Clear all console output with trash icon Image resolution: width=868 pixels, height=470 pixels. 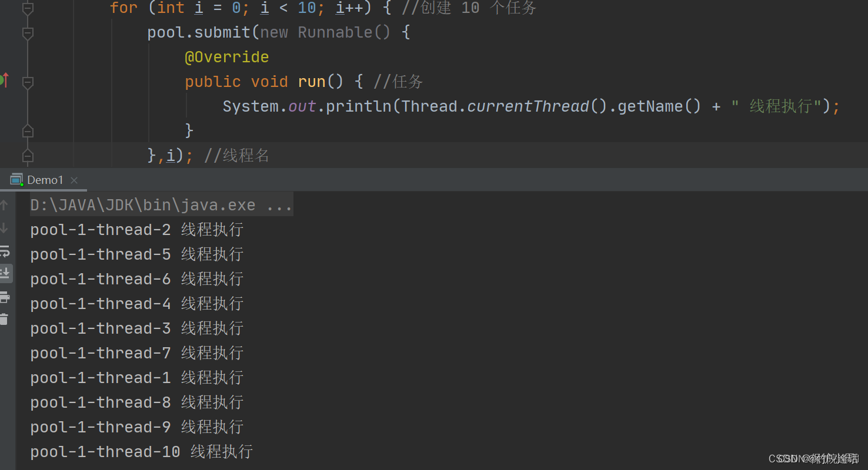click(5, 319)
